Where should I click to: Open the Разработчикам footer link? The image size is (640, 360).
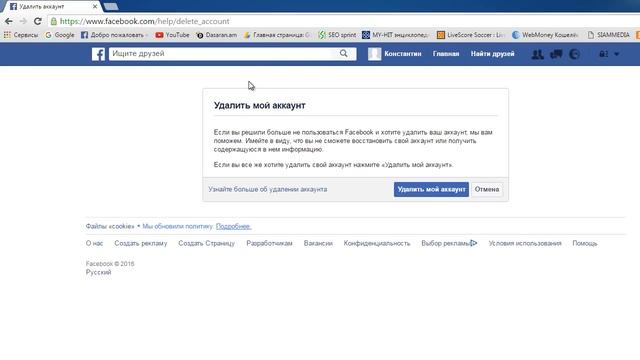pos(269,243)
